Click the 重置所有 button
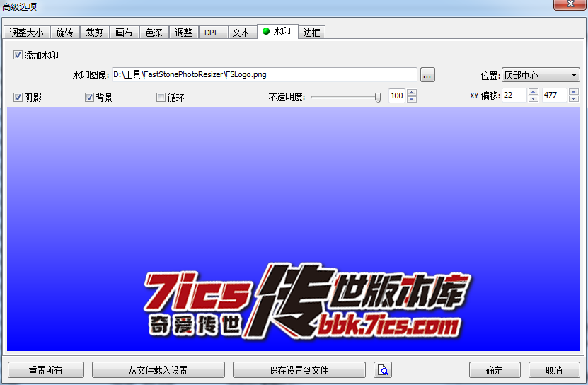Screen dimensions: 588x385 [46, 370]
